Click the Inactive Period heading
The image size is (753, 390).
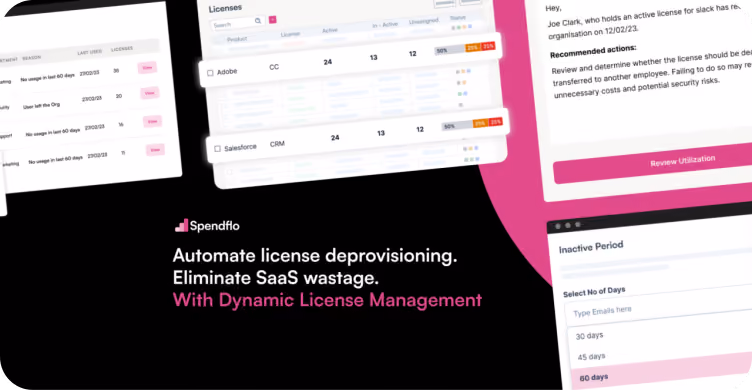point(591,247)
